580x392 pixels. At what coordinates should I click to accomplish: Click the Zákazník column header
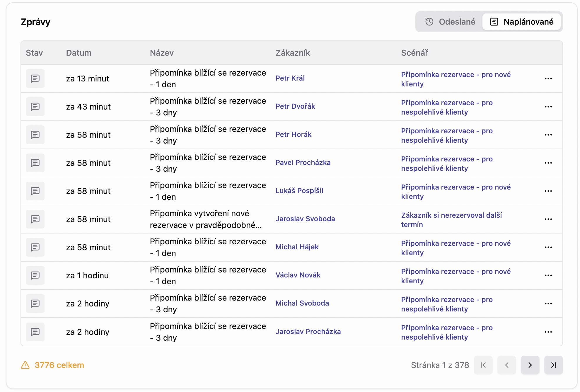(293, 53)
